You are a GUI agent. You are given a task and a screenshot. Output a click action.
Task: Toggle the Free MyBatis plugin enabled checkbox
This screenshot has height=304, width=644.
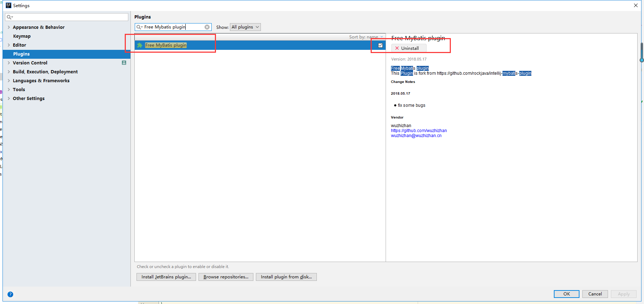[380, 45]
